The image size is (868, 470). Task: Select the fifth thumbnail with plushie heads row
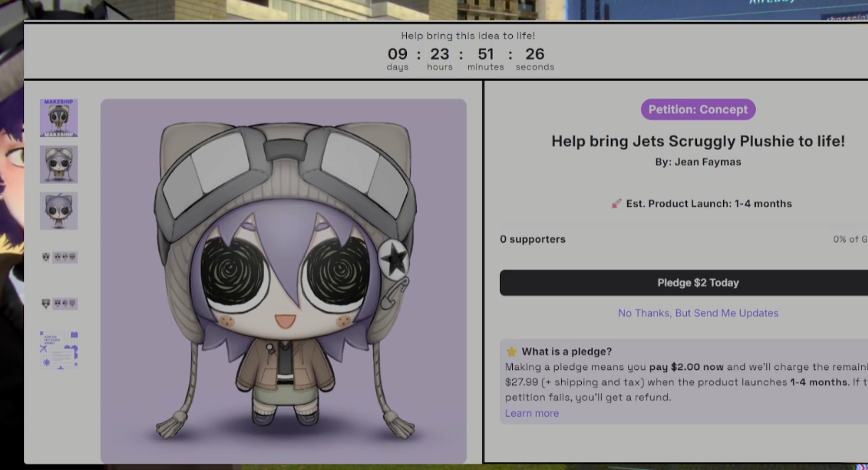pos(59,303)
